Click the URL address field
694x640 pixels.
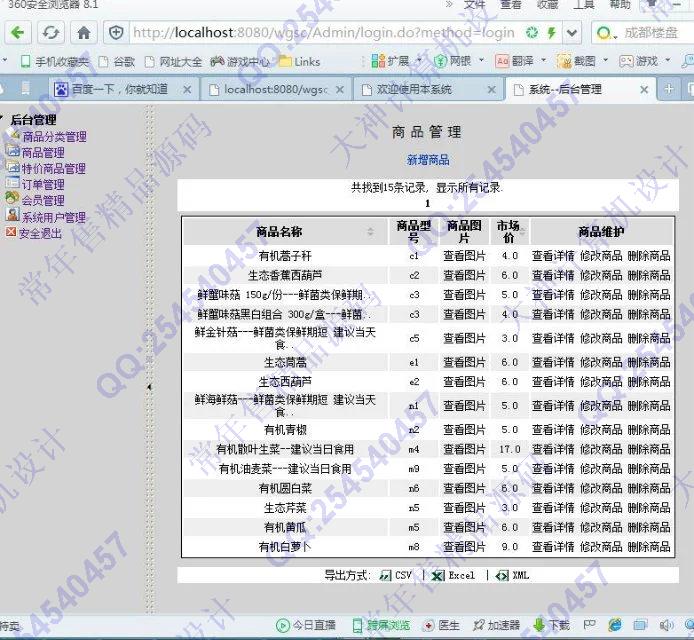point(323,33)
